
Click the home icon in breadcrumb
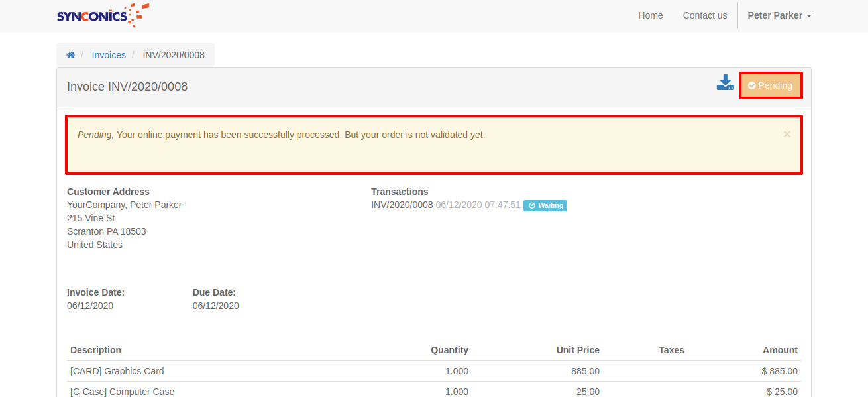[70, 55]
